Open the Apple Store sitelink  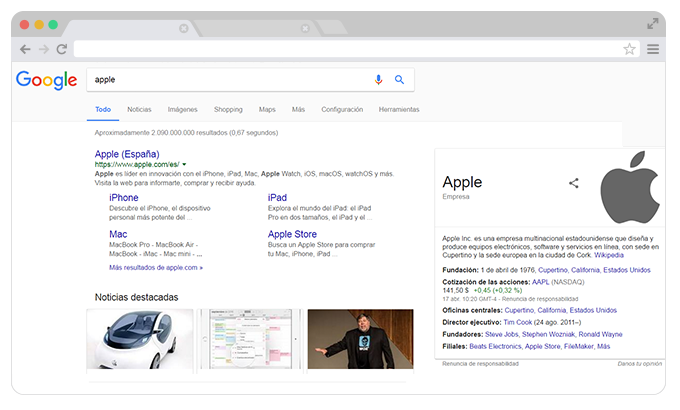(292, 234)
